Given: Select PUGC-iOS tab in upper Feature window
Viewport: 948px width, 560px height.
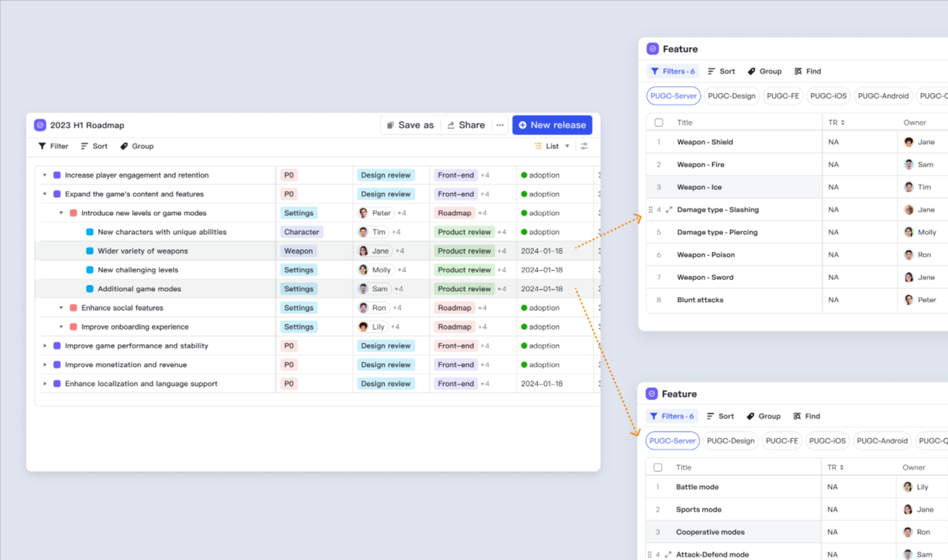Looking at the screenshot, I should pyautogui.click(x=828, y=96).
